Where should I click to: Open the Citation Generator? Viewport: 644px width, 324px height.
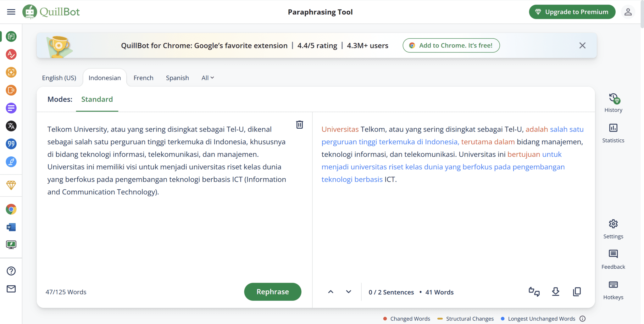(11, 144)
